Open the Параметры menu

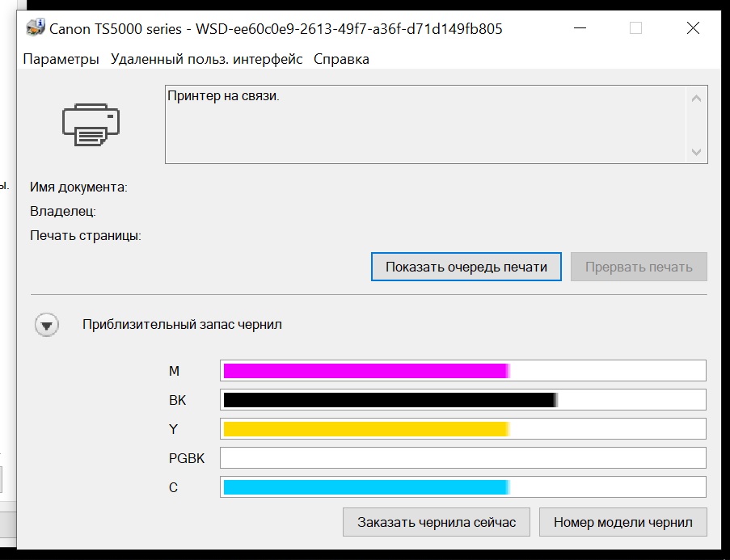click(61, 59)
